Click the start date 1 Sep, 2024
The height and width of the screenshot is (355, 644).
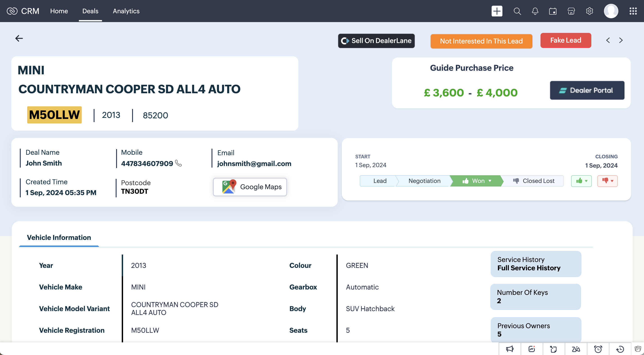pyautogui.click(x=371, y=165)
